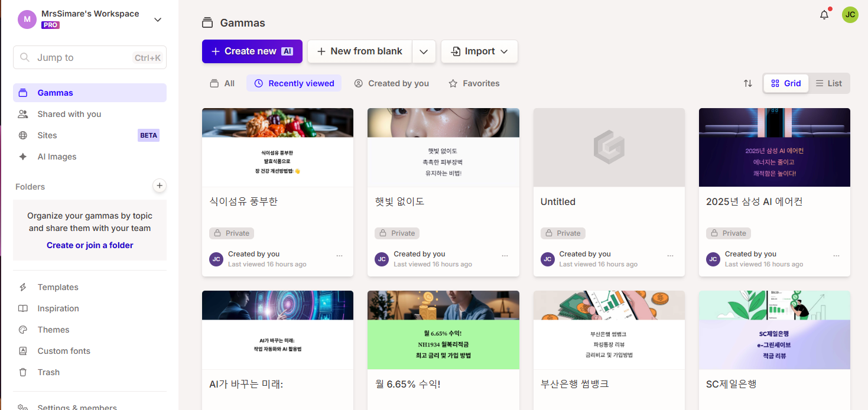
Task: Open more options for 2025년 삼성 AI 에어컨 card
Action: (x=836, y=256)
